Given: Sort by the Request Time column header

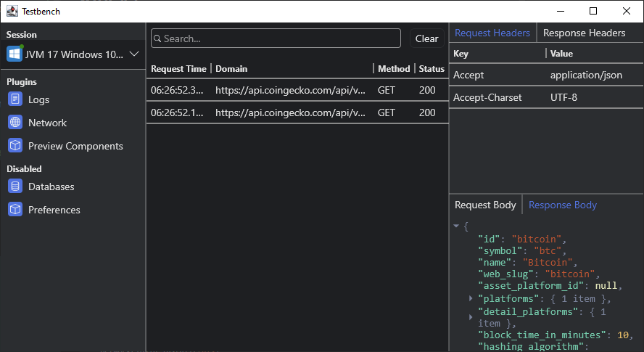Looking at the screenshot, I should 178,69.
